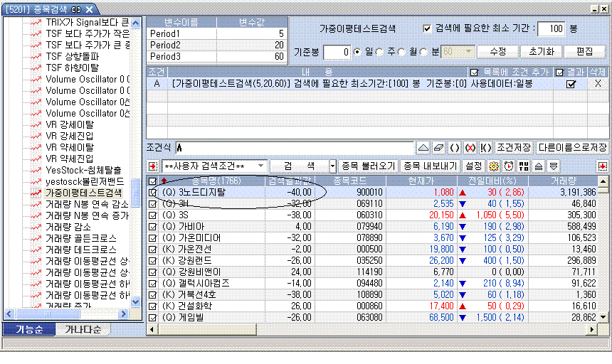This screenshot has height=364, width=612.
Task: Expand the disabled 60 minute-interval combo box
Action: pyautogui.click(x=468, y=52)
